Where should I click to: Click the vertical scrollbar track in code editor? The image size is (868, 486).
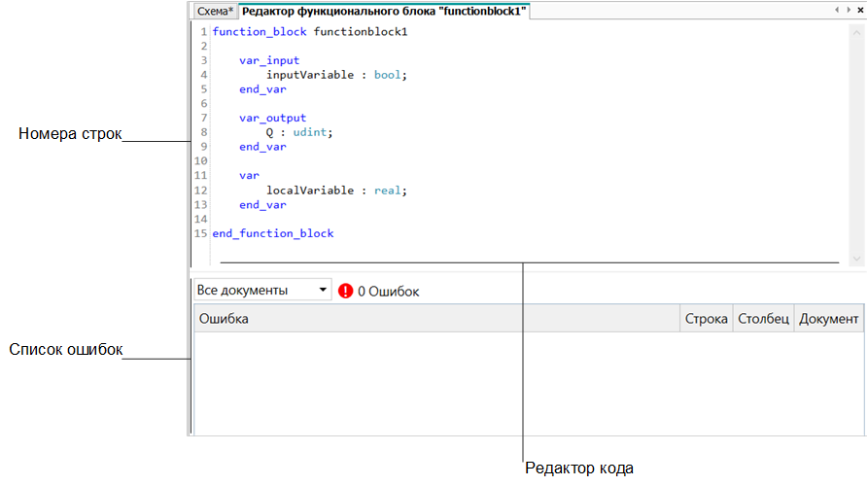pyautogui.click(x=856, y=146)
